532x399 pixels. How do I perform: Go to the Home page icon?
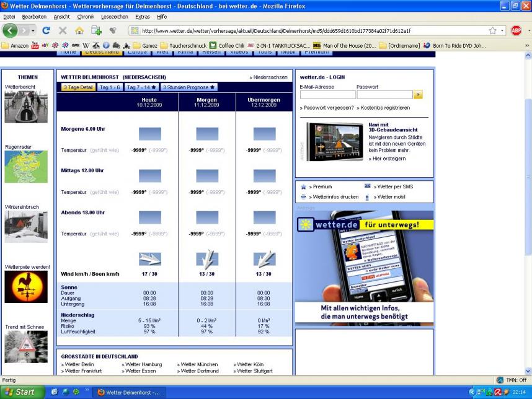coord(79,31)
